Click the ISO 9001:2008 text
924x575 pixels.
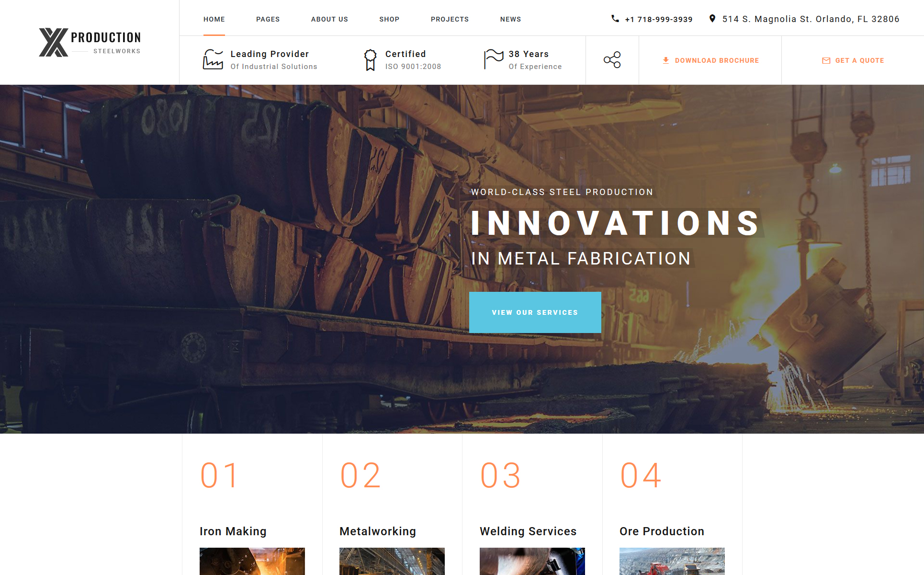coord(413,67)
